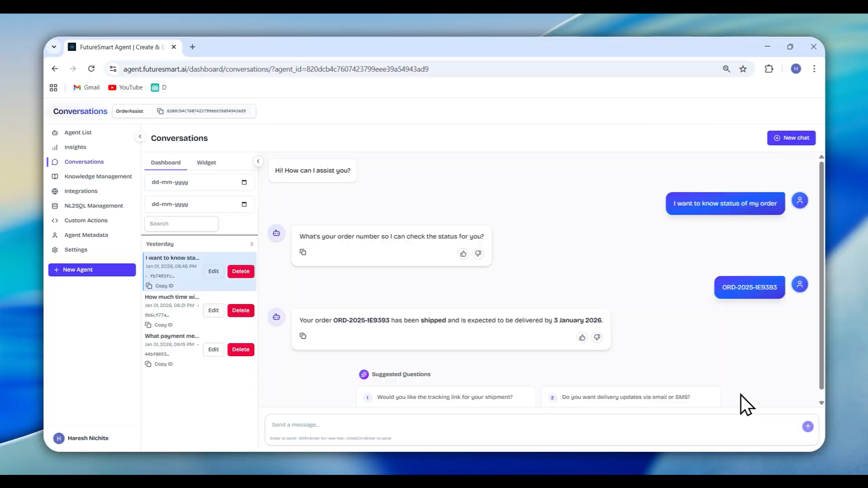Create a New Agent
Screen dimensions: 868x488
[x=92, y=270]
